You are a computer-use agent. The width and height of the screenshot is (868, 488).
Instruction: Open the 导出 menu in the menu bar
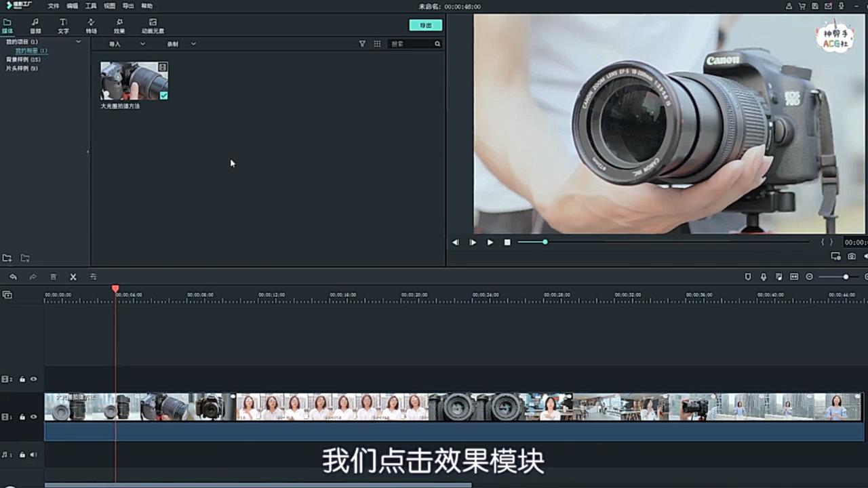(128, 6)
